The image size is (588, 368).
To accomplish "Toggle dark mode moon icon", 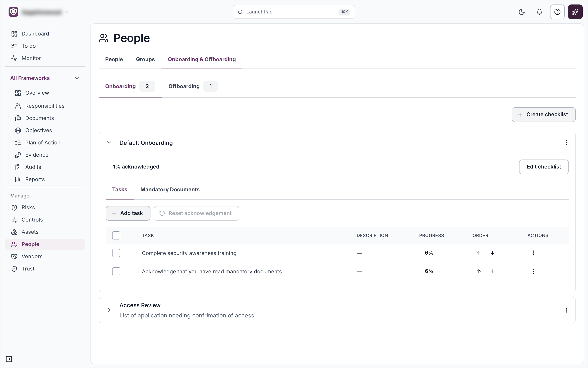I will click(x=522, y=12).
